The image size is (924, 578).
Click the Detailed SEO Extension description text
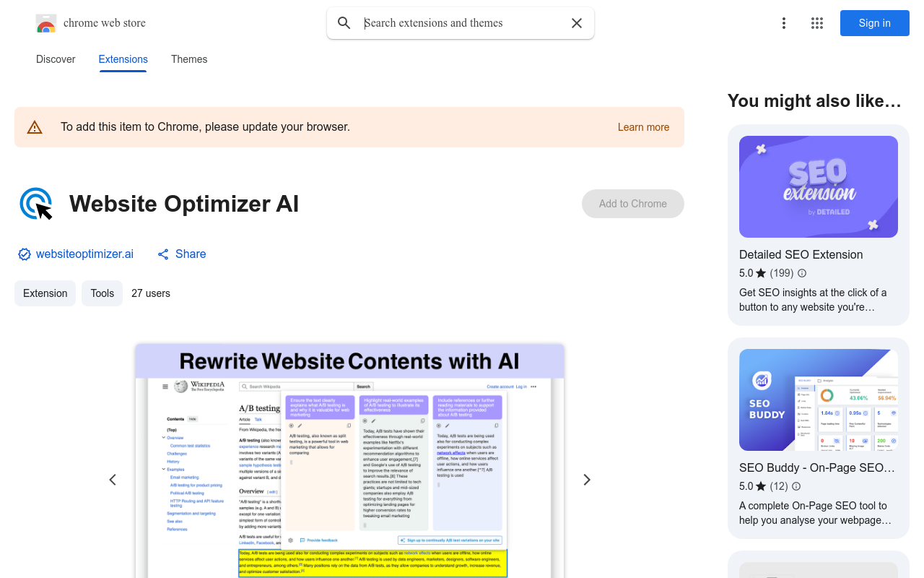tap(813, 300)
